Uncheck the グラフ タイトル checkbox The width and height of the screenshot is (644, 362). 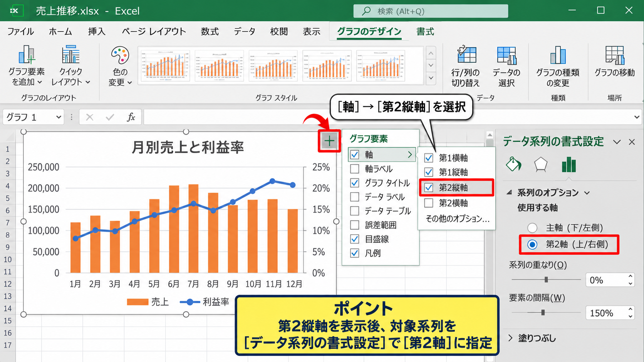[x=355, y=183]
